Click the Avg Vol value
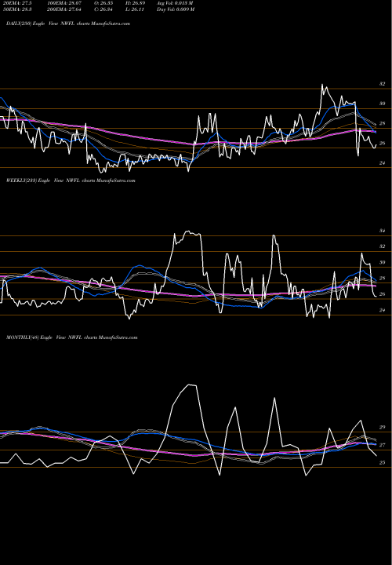This screenshot has height=565, width=392. [176, 3]
